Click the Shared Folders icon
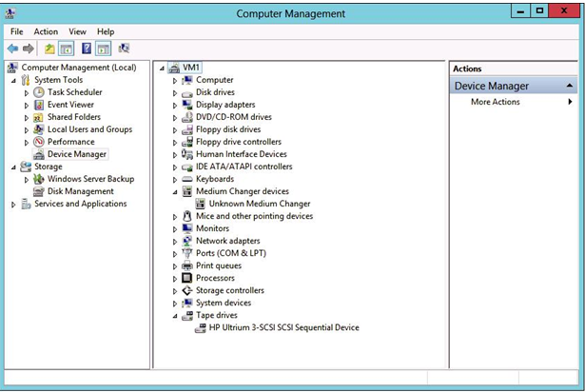The width and height of the screenshot is (585, 392). (x=38, y=117)
